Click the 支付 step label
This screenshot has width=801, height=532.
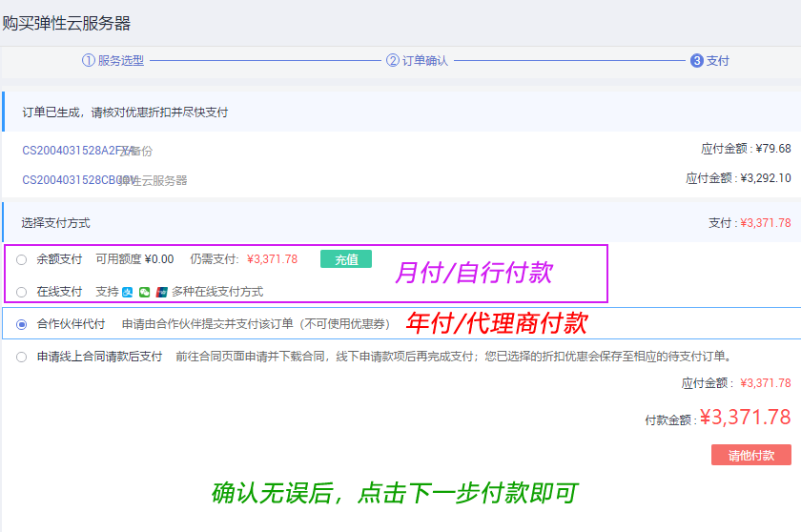[x=718, y=61]
